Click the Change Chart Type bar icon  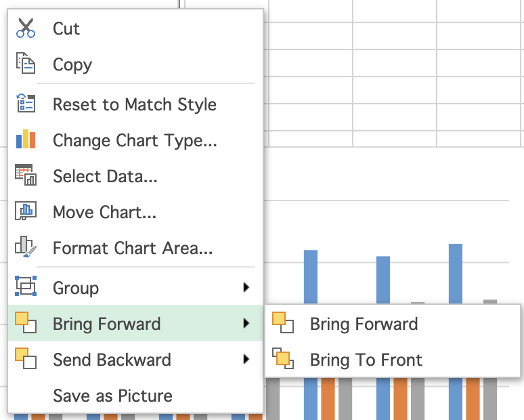pos(26,140)
